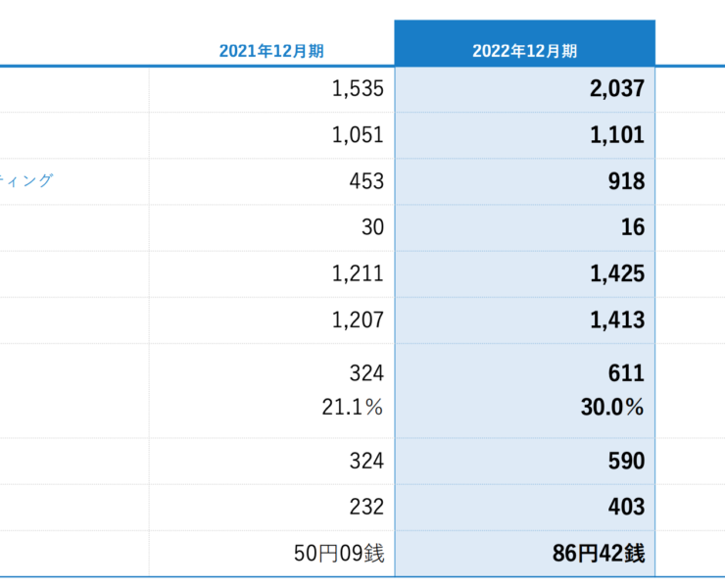Image resolution: width=725 pixels, height=588 pixels.
Task: Click the blue ティング row label
Action: pyautogui.click(x=27, y=180)
